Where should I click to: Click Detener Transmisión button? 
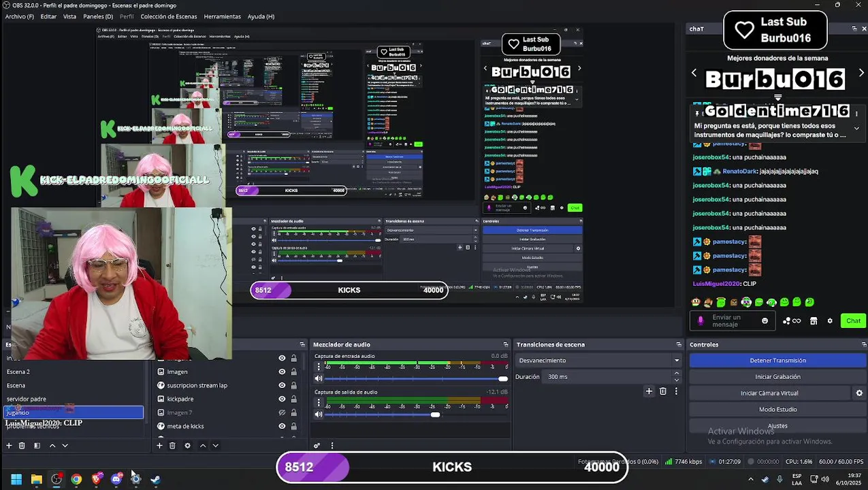[x=777, y=361]
